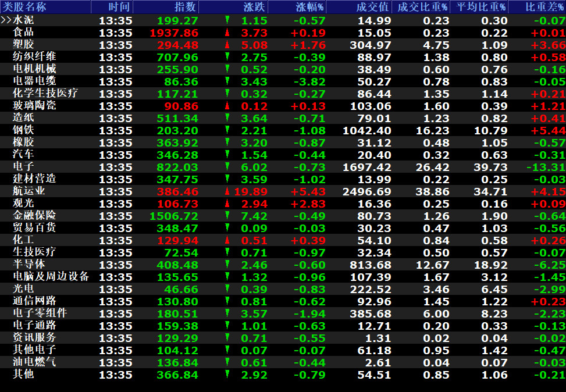Click the turnover value 1042.40
This screenshot has height=392, width=566.
coord(366,131)
